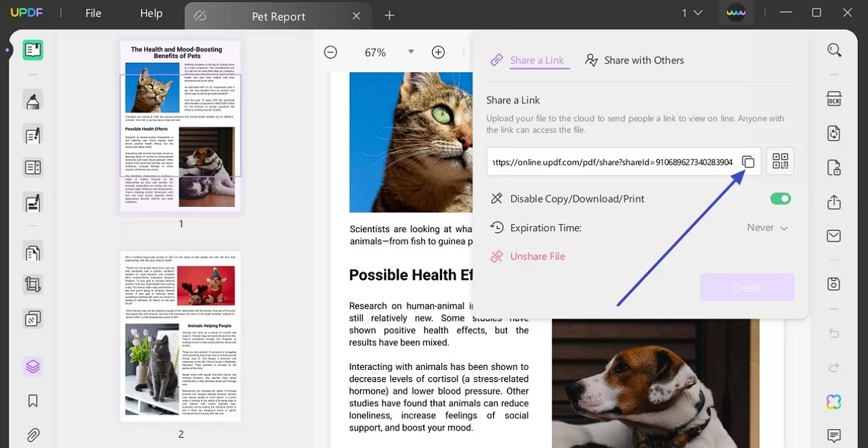
Task: Open the Share file icon
Action: click(x=834, y=202)
